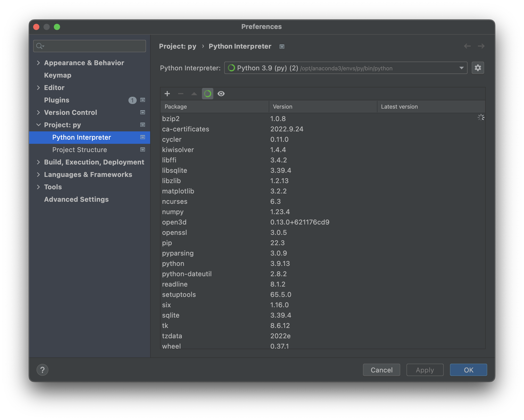The height and width of the screenshot is (420, 524).
Task: Select Project Structure in sidebar
Action: 79,149
